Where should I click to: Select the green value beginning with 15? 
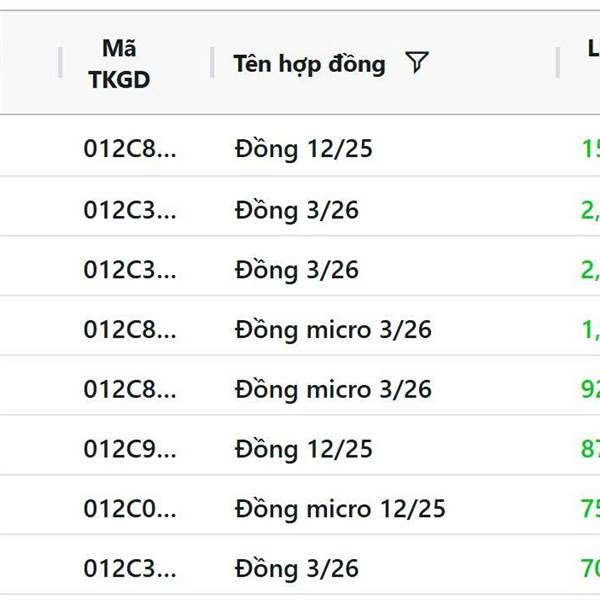point(590,149)
